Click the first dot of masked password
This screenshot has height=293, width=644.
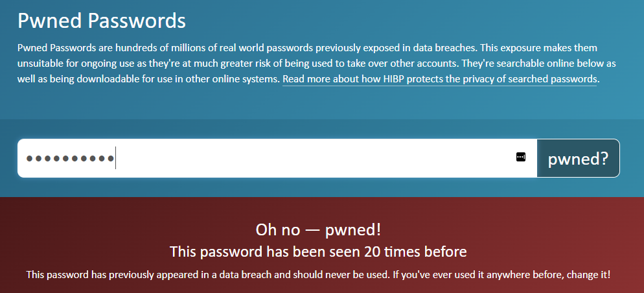pyautogui.click(x=29, y=159)
